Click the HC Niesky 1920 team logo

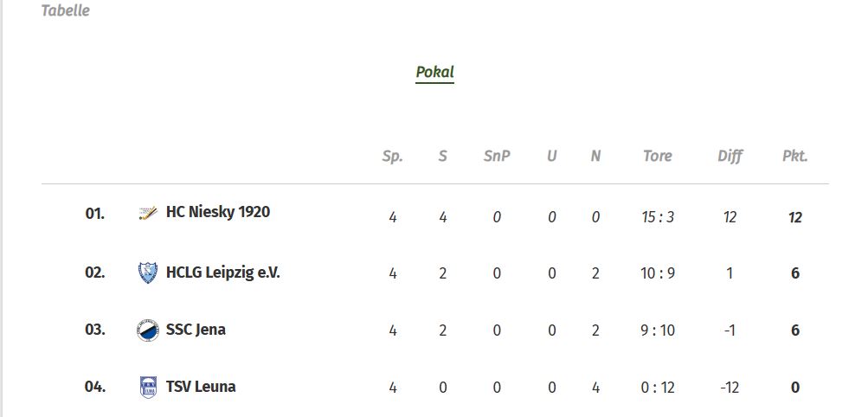[148, 213]
